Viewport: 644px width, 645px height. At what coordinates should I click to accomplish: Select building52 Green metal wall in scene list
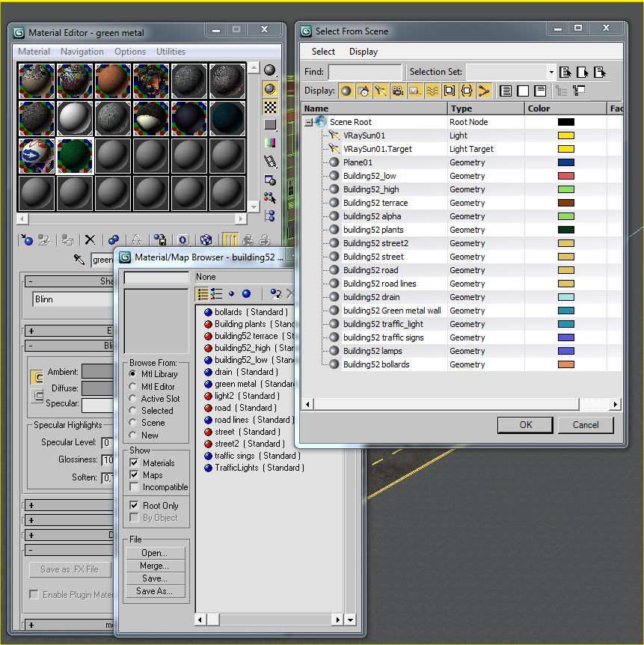392,311
